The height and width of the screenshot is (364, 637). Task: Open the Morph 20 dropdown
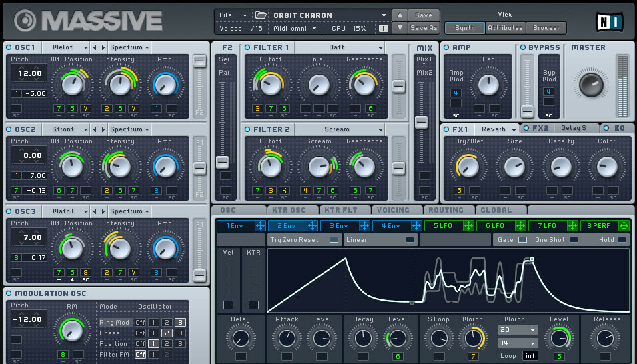(x=518, y=330)
